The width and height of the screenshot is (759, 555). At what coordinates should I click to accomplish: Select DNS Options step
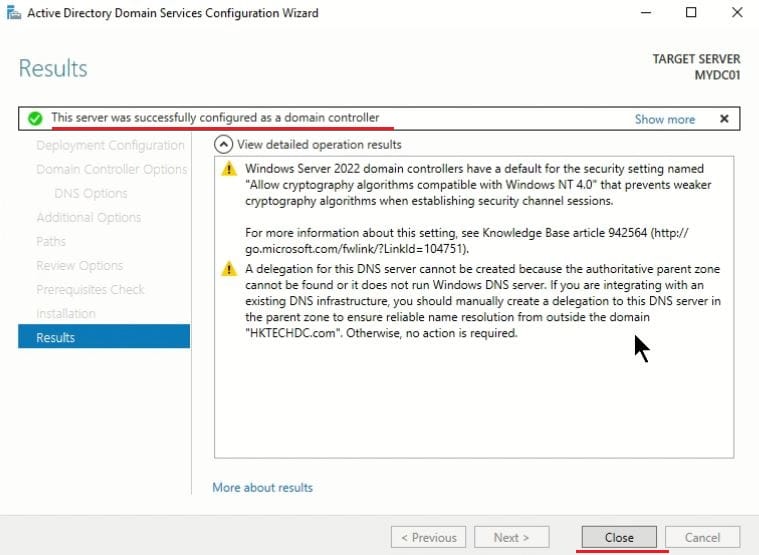click(91, 194)
